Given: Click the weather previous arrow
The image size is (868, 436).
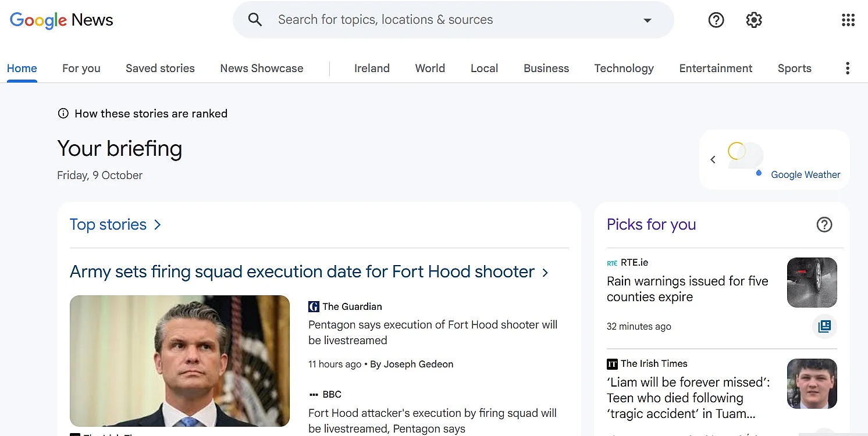Looking at the screenshot, I should [713, 159].
